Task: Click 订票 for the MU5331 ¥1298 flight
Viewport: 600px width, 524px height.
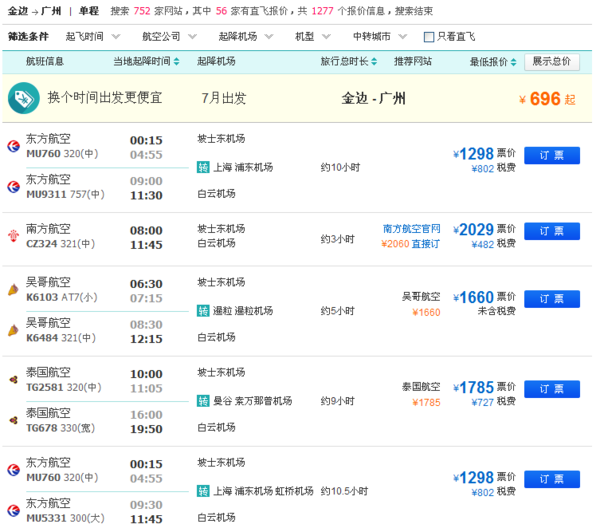Action: [x=552, y=479]
